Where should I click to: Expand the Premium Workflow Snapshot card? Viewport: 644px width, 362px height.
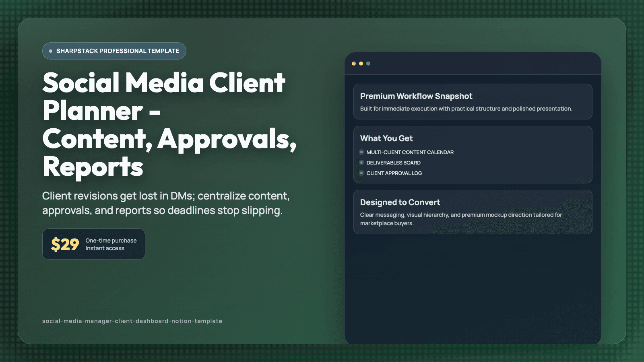point(473,101)
